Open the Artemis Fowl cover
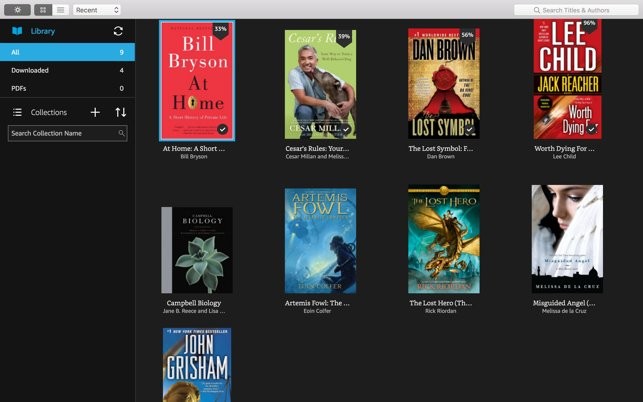 click(320, 241)
